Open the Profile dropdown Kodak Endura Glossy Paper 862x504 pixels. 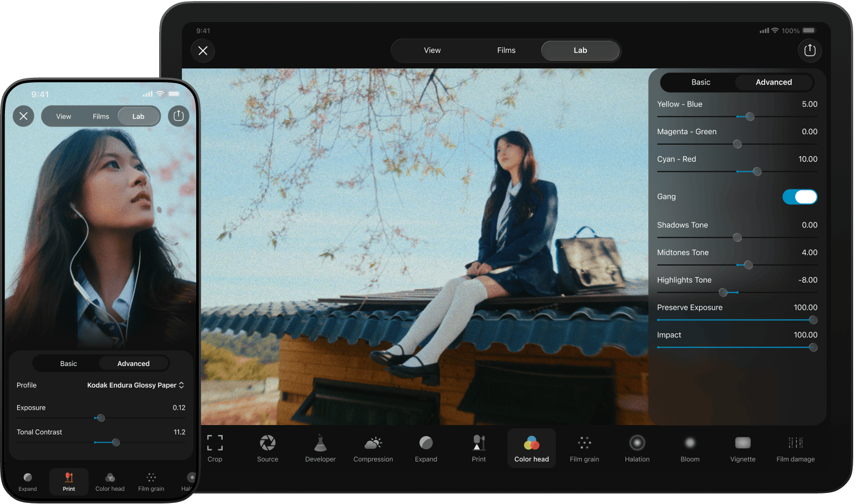coord(135,385)
